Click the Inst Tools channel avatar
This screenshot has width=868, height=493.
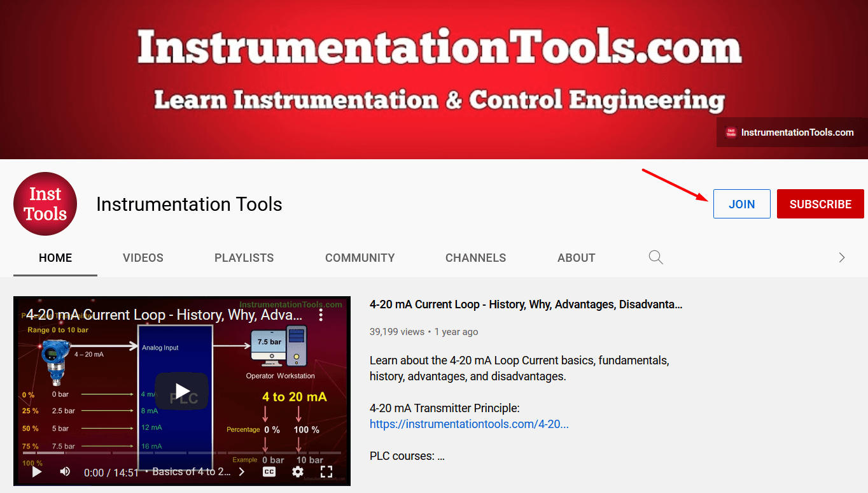(x=45, y=204)
